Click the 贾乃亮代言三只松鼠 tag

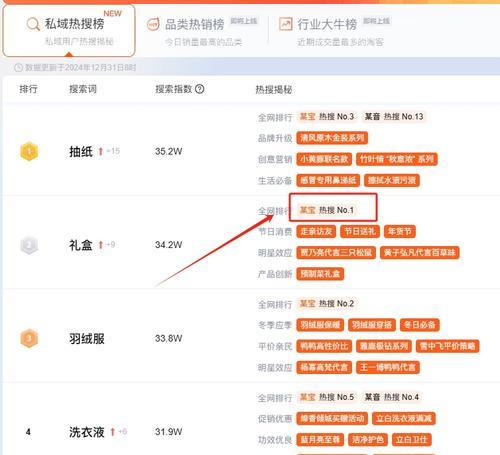(336, 253)
